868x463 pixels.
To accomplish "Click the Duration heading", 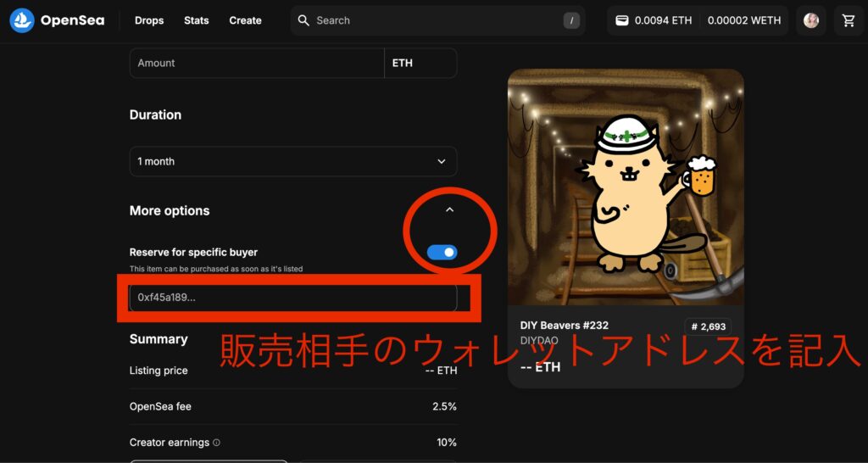I will [x=156, y=114].
